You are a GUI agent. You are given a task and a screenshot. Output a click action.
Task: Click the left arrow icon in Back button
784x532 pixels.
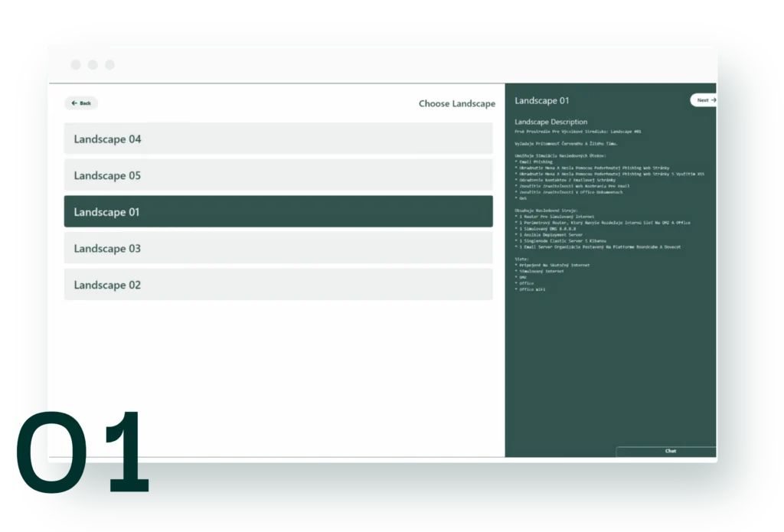(74, 103)
